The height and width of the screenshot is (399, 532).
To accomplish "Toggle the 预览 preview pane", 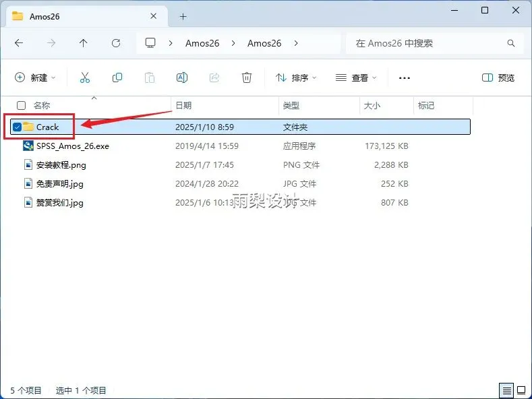I will point(498,78).
